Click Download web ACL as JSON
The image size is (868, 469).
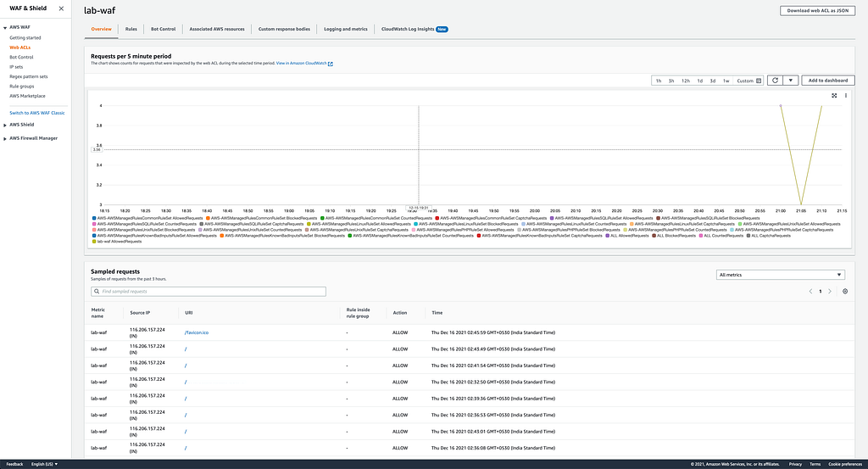(818, 10)
